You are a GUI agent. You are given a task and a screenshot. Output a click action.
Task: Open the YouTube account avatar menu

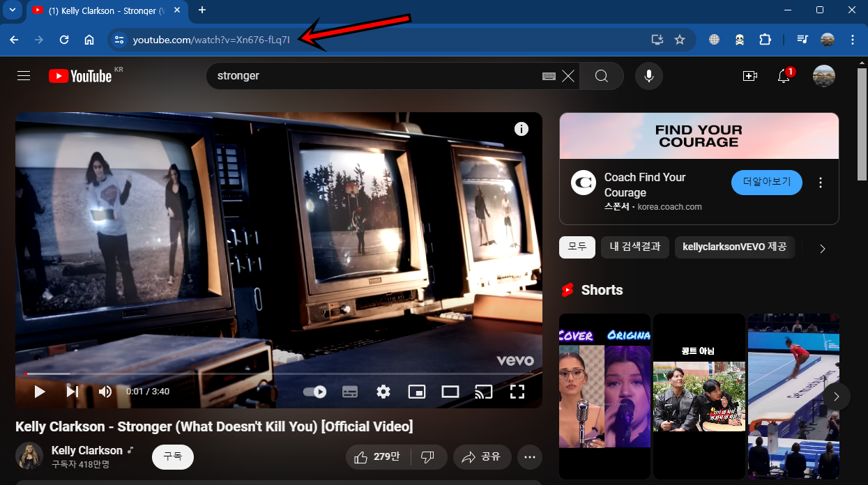coord(824,76)
